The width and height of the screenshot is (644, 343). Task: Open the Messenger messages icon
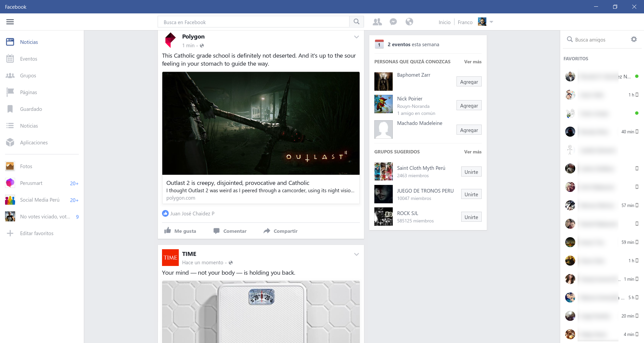point(393,22)
